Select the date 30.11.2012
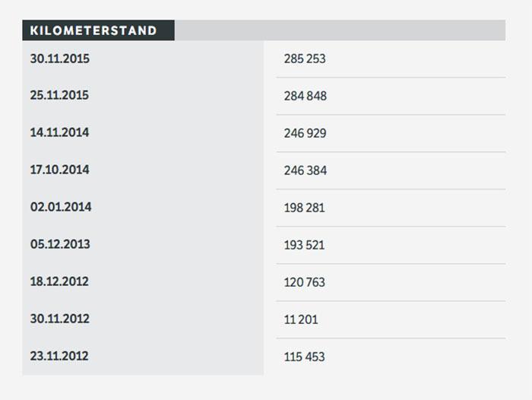The image size is (532, 400). click(59, 319)
